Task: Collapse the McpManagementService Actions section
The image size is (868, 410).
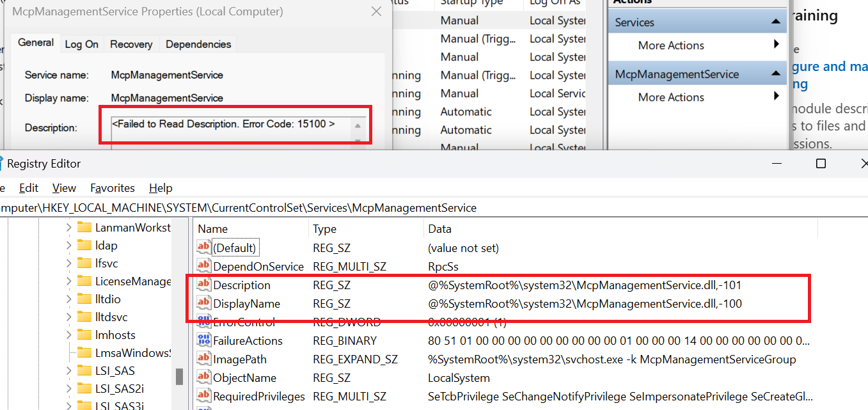Action: 776,74
